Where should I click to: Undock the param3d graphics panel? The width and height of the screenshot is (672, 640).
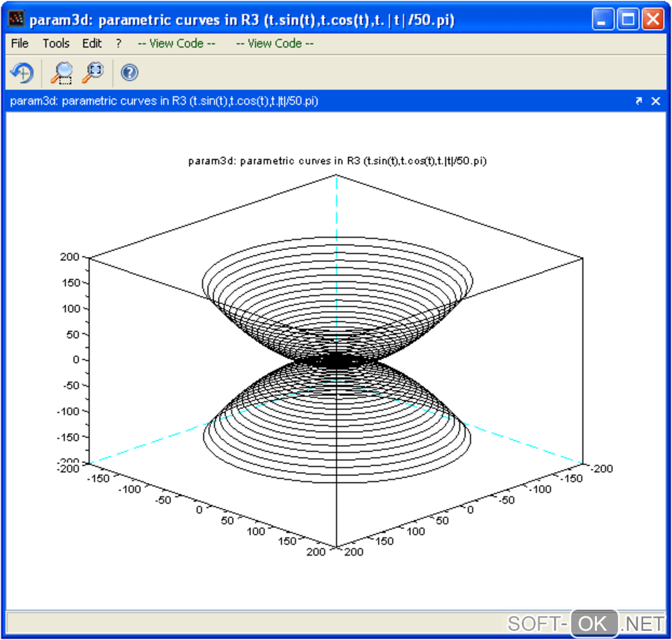[x=638, y=101]
